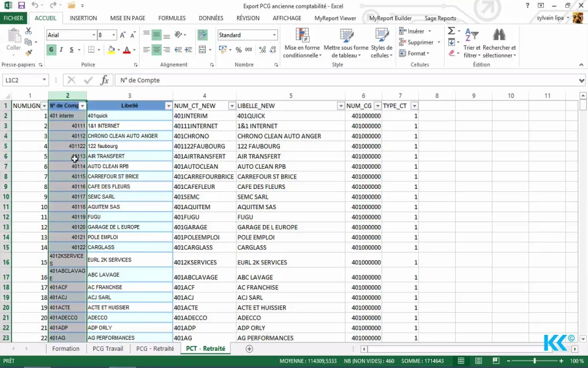Click the Save floppy disk icon
Image resolution: width=588 pixels, height=368 pixels.
21,6
